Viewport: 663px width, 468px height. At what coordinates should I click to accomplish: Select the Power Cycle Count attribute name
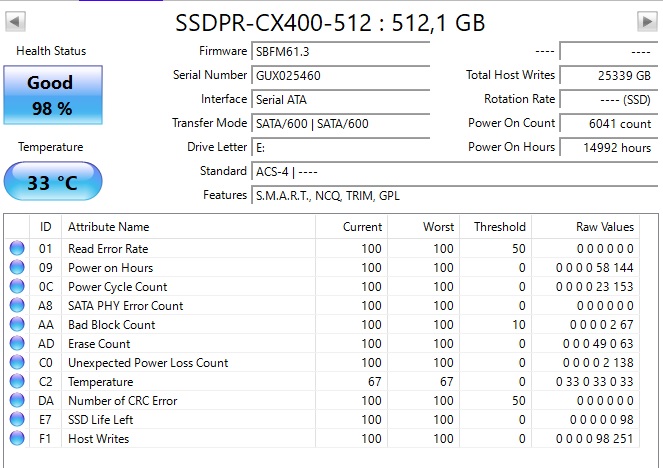point(118,287)
